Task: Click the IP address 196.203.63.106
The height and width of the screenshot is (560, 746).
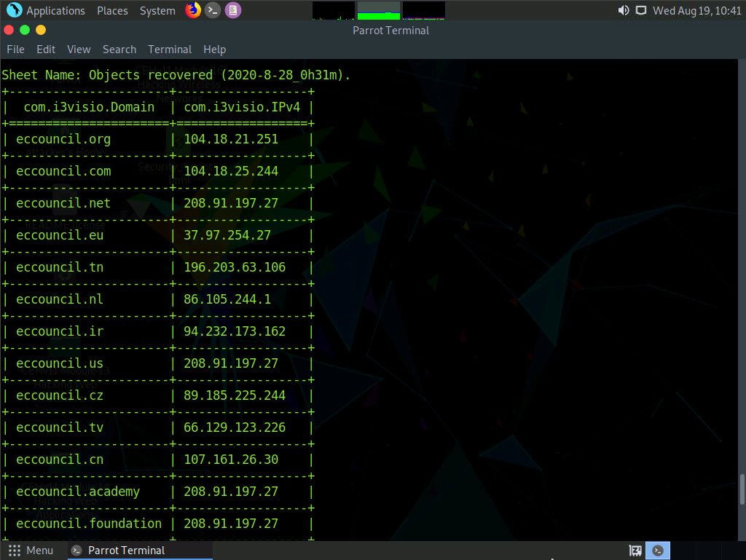Action: pos(235,268)
